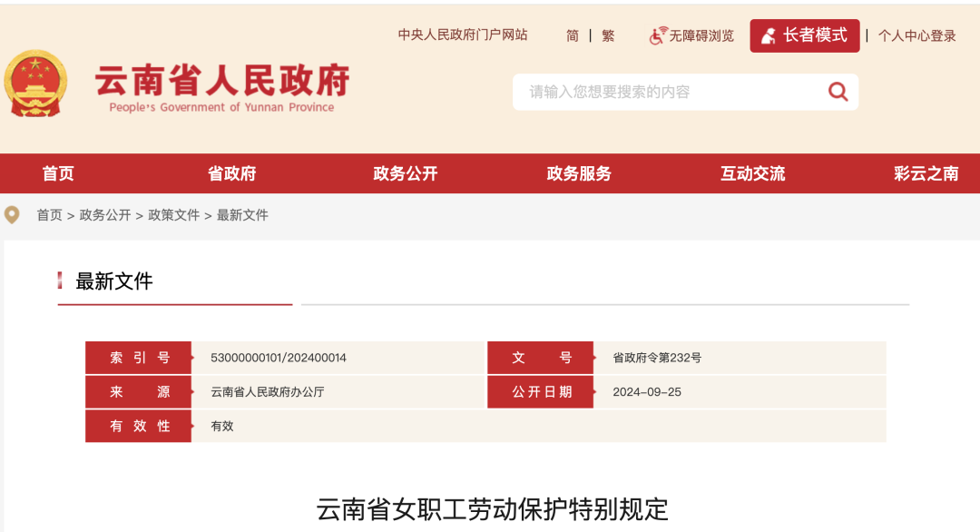The height and width of the screenshot is (532, 980).
Task: Switch to simplified Chinese with 简
Action: tap(572, 35)
